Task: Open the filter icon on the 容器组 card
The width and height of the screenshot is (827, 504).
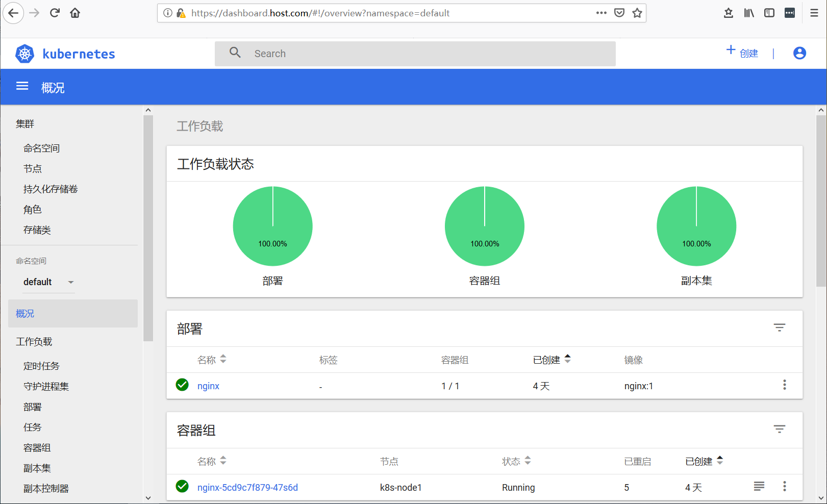Action: coord(779,429)
